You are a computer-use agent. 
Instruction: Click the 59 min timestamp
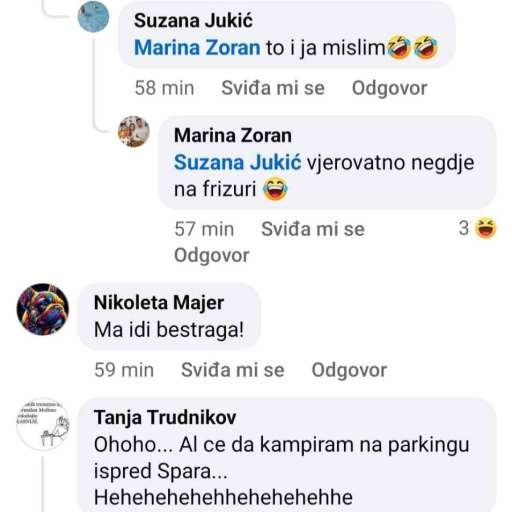(x=124, y=370)
